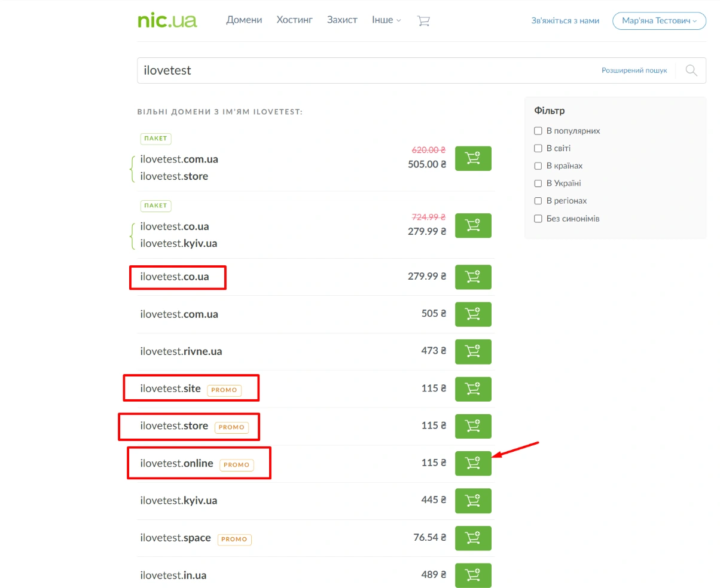Open the Мар'яна Тестович account dropdown
The width and height of the screenshot is (720, 588).
coord(659,21)
